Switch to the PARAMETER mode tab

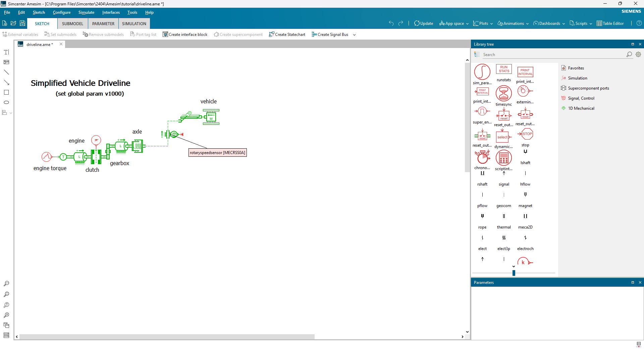point(103,23)
